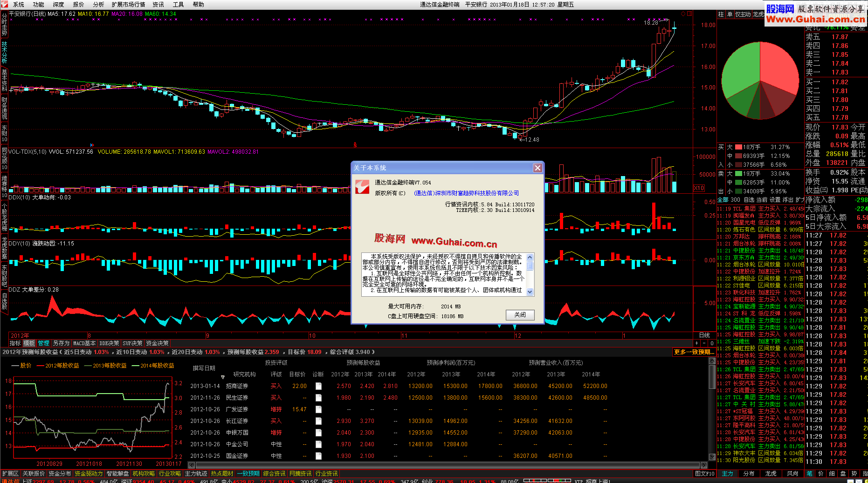Click the red TDX logo in the about dialog
868x483 pixels.
362,187
